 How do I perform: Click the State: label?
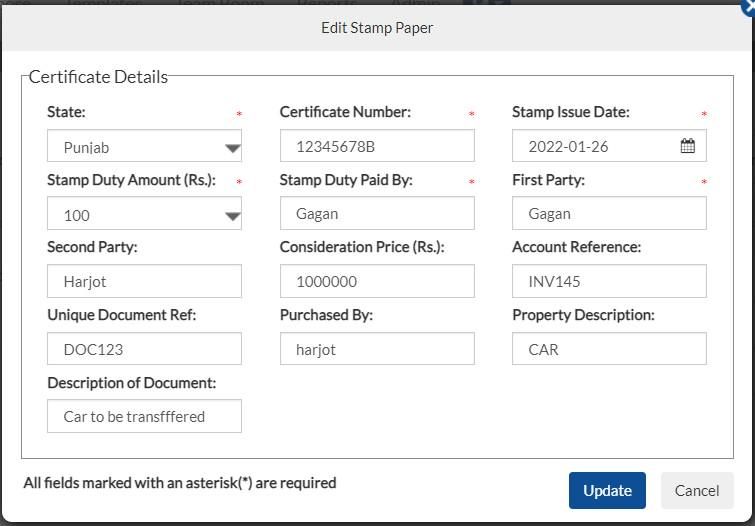(x=66, y=112)
